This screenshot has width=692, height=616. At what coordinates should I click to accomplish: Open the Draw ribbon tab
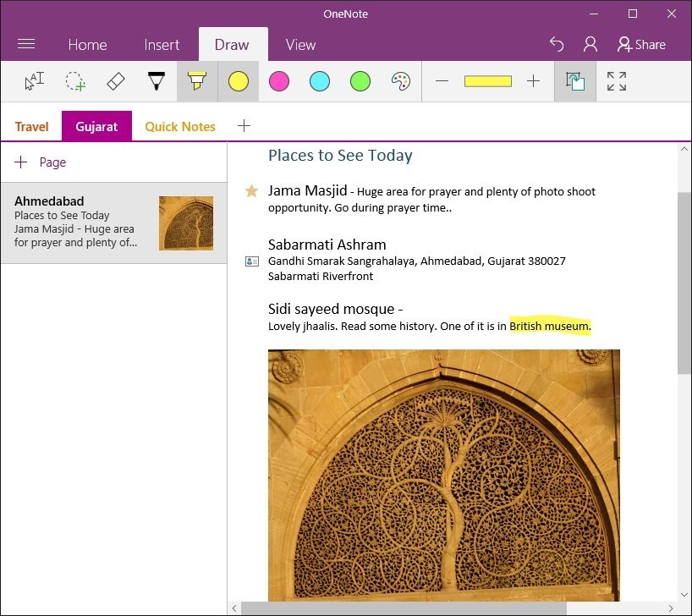tap(233, 44)
